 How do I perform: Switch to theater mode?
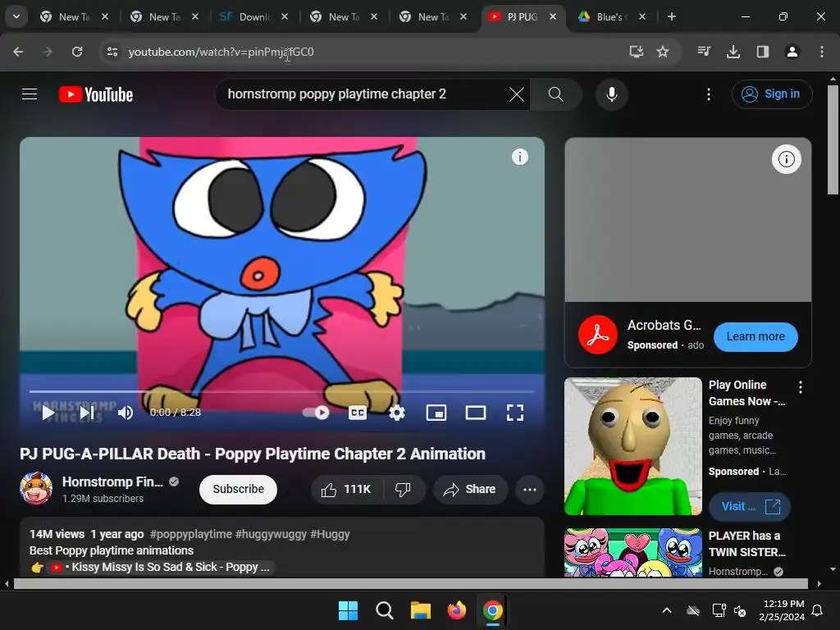(x=476, y=413)
